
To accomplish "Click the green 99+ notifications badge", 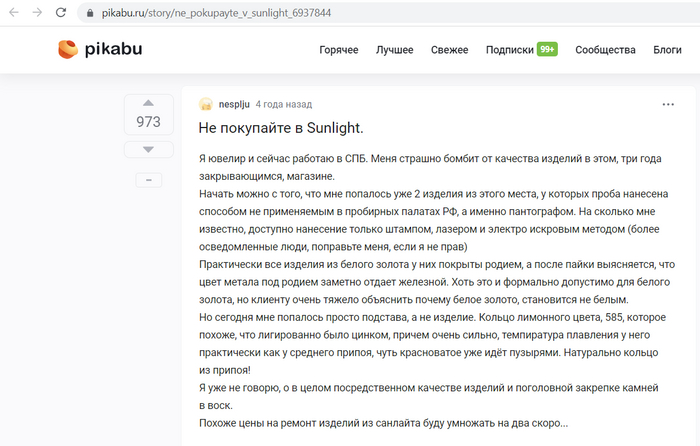I will coord(547,50).
